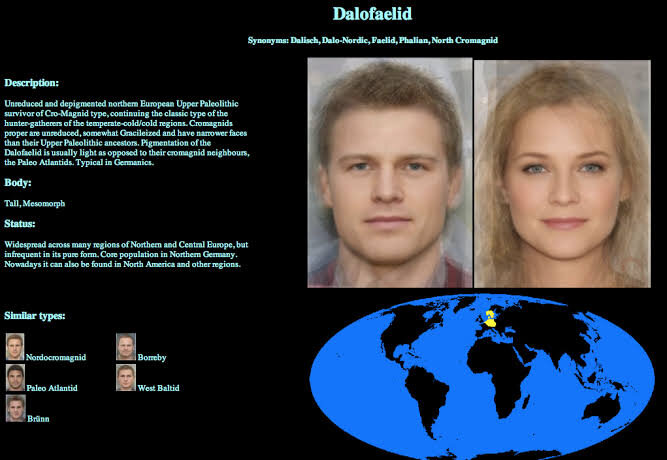Image resolution: width=667 pixels, height=460 pixels.
Task: Click the female composite face portrait
Action: click(x=562, y=174)
